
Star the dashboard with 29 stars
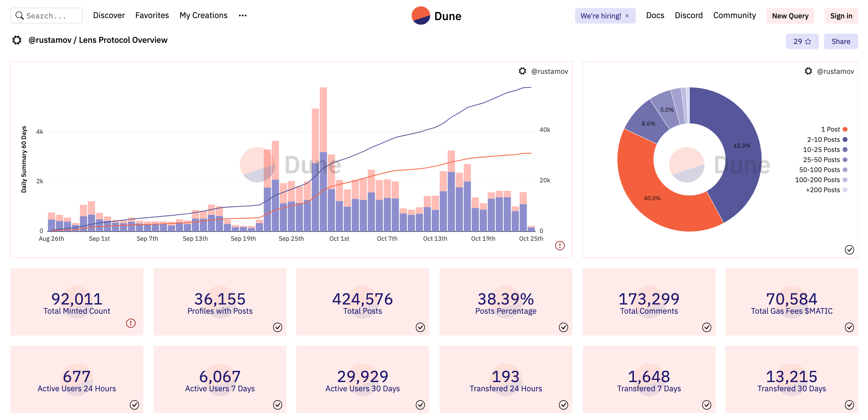pos(802,41)
